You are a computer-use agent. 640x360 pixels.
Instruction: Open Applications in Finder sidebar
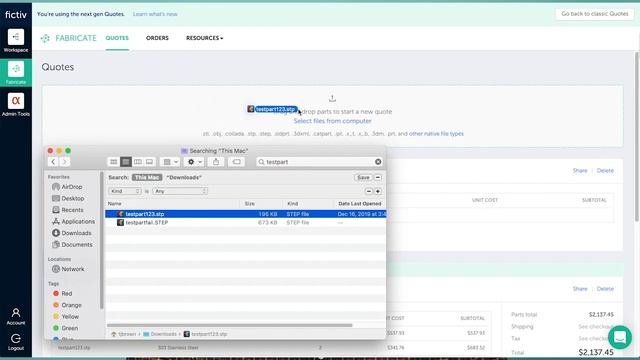(73, 221)
